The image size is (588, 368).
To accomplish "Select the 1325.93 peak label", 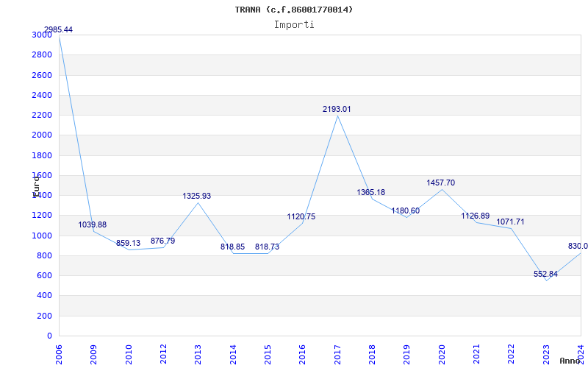I will [197, 196].
